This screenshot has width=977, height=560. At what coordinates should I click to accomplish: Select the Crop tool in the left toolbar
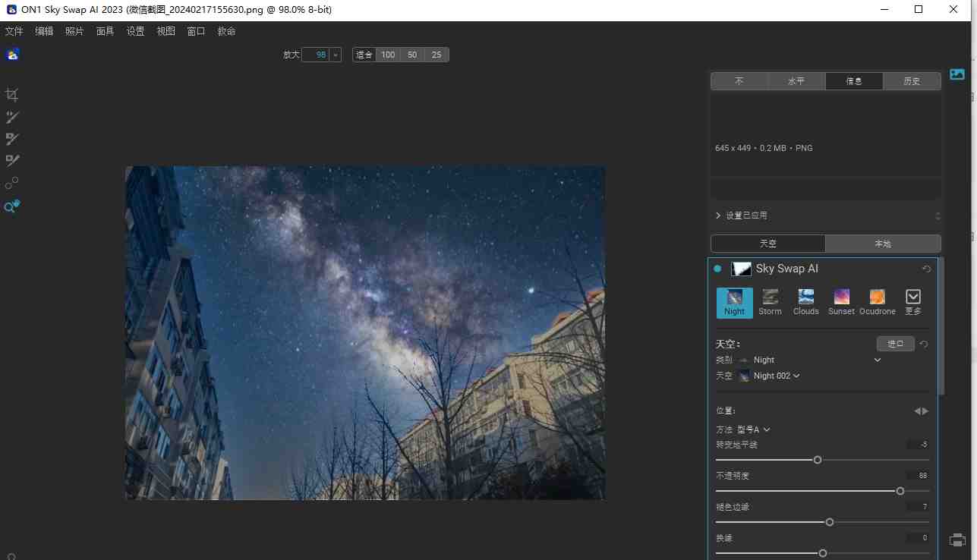click(12, 94)
